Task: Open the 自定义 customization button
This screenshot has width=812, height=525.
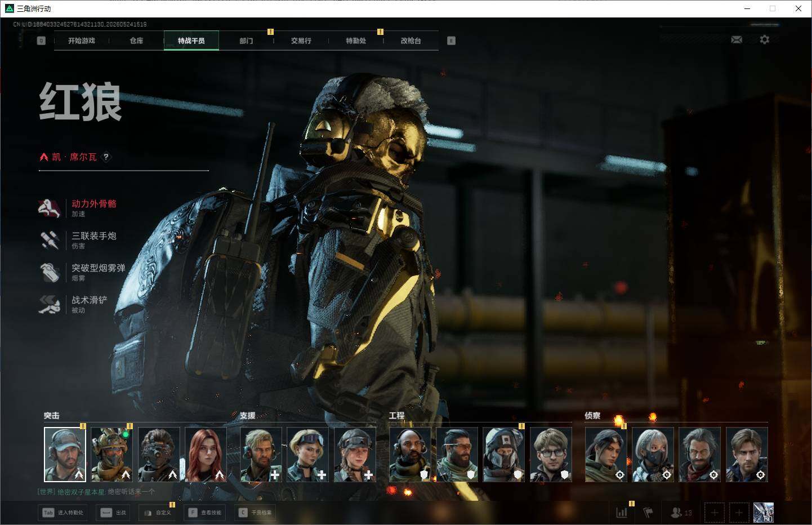Action: [157, 513]
